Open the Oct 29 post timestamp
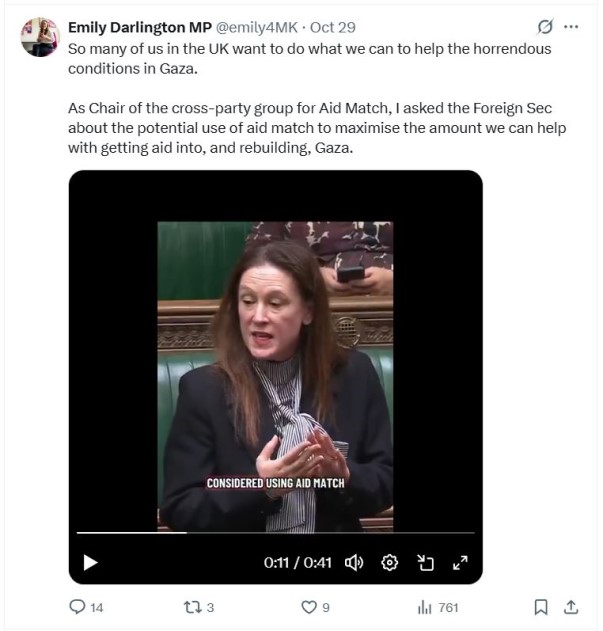This screenshot has height=631, width=603. [333, 27]
